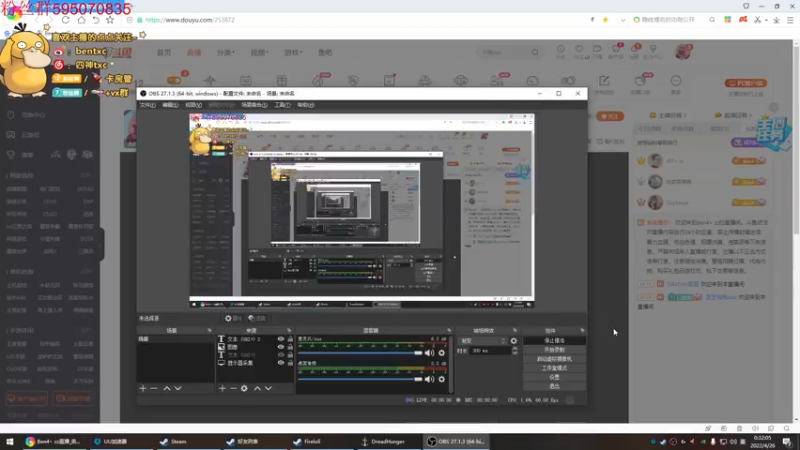800x450 pixels.
Task: Open the OBS scene collection menu
Action: coord(254,105)
